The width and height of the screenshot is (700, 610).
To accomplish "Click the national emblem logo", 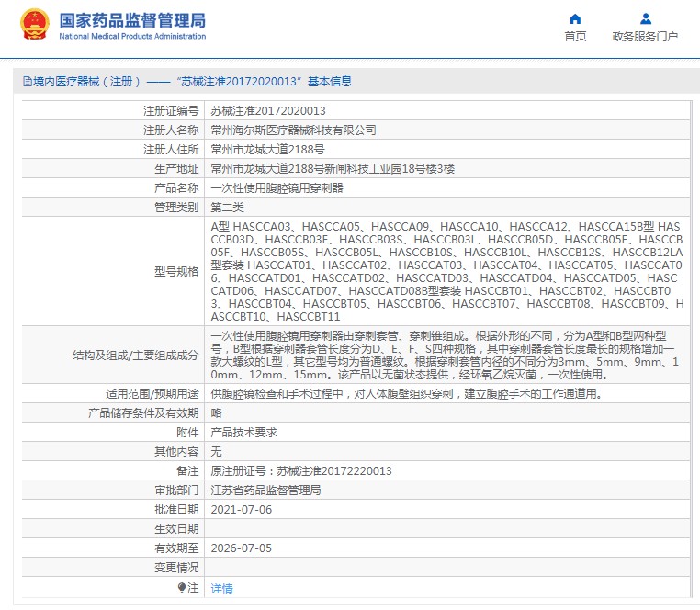I will pyautogui.click(x=34, y=25).
